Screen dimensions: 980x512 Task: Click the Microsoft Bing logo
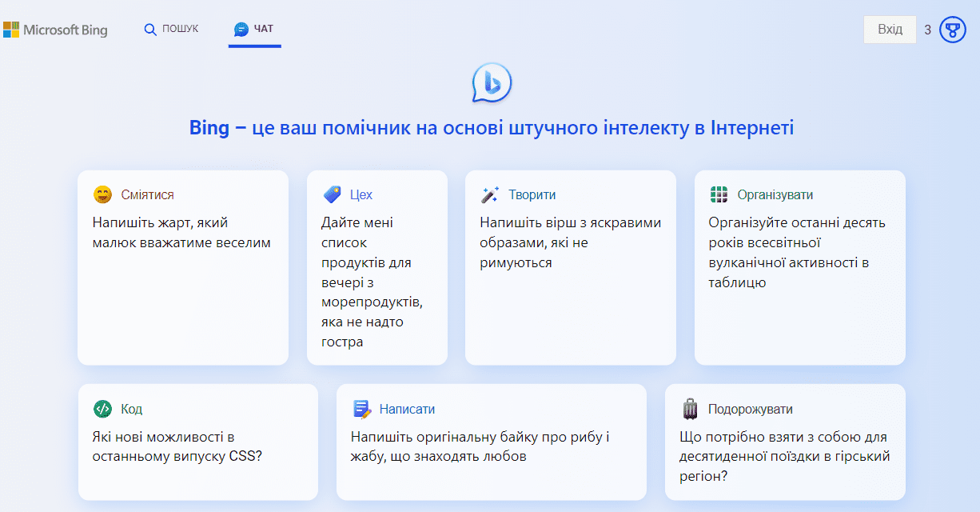(x=55, y=30)
